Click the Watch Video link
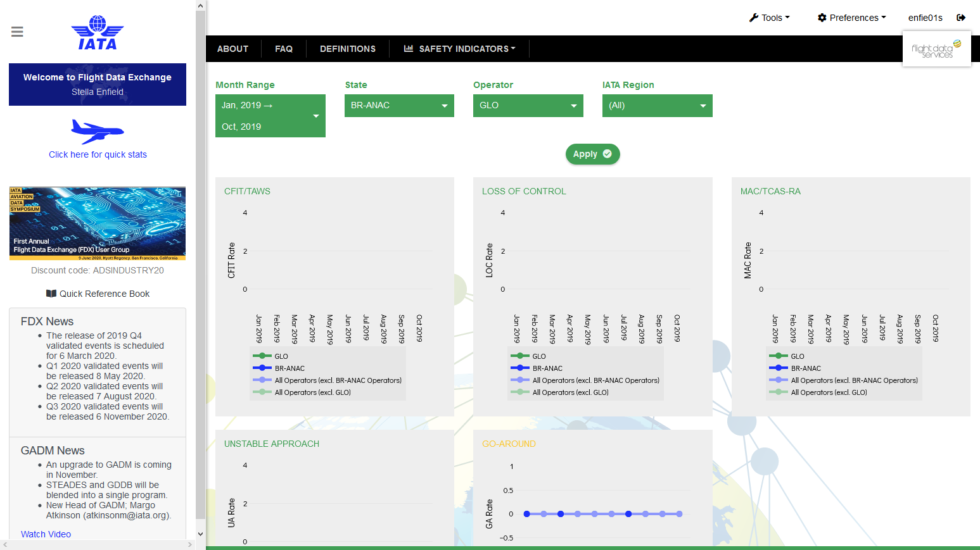 (46, 534)
